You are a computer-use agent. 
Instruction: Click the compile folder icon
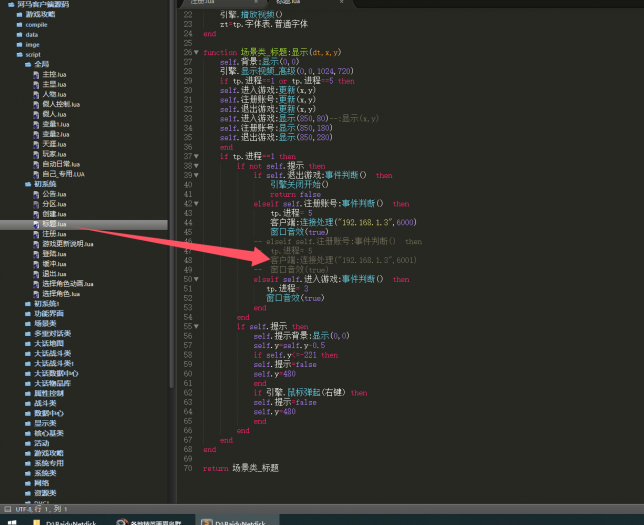[19, 24]
